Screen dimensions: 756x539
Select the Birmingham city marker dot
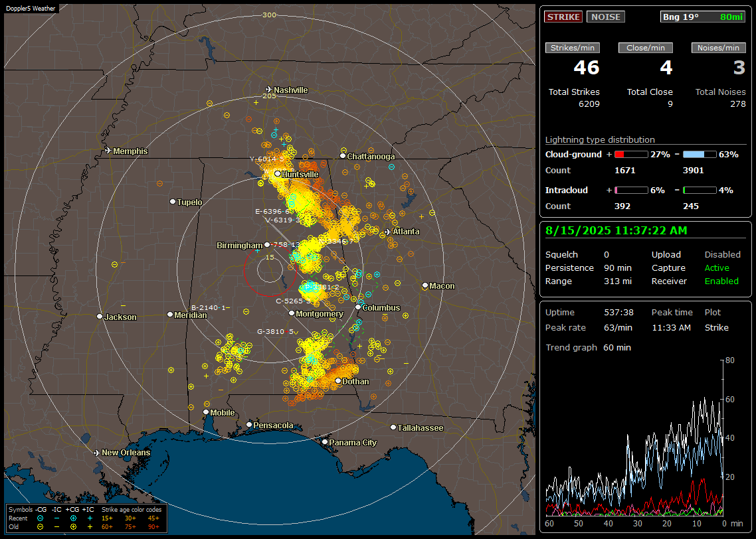[x=267, y=245]
